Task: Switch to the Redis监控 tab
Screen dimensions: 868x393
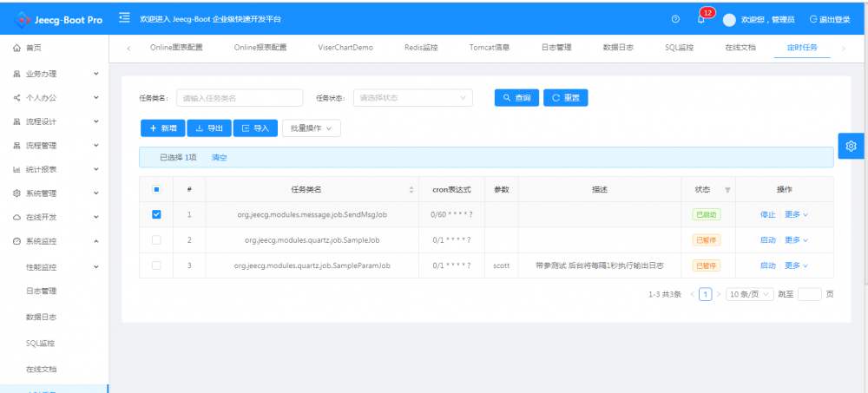Action: (421, 48)
